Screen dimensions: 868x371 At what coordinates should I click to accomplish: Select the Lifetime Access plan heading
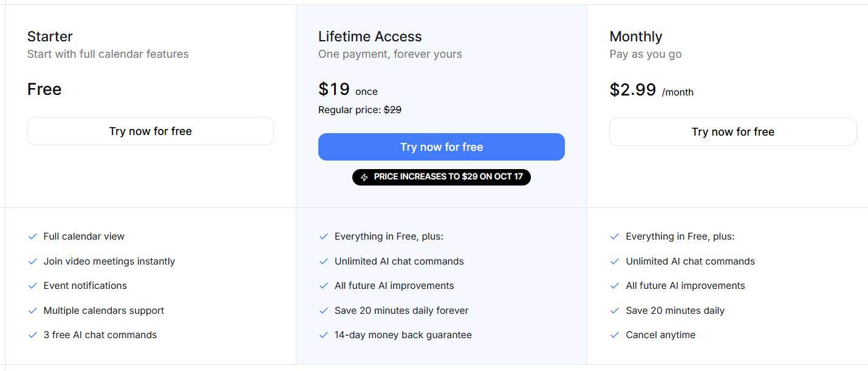pyautogui.click(x=370, y=36)
